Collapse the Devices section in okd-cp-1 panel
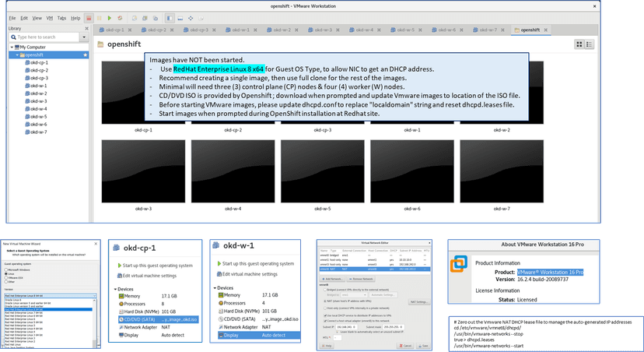The width and height of the screenshot is (644, 352). point(114,287)
